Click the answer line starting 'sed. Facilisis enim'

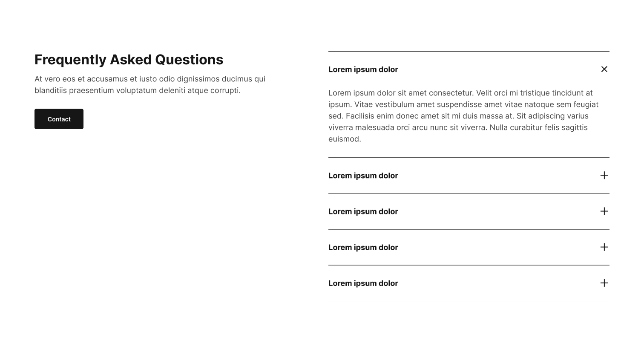[458, 116]
